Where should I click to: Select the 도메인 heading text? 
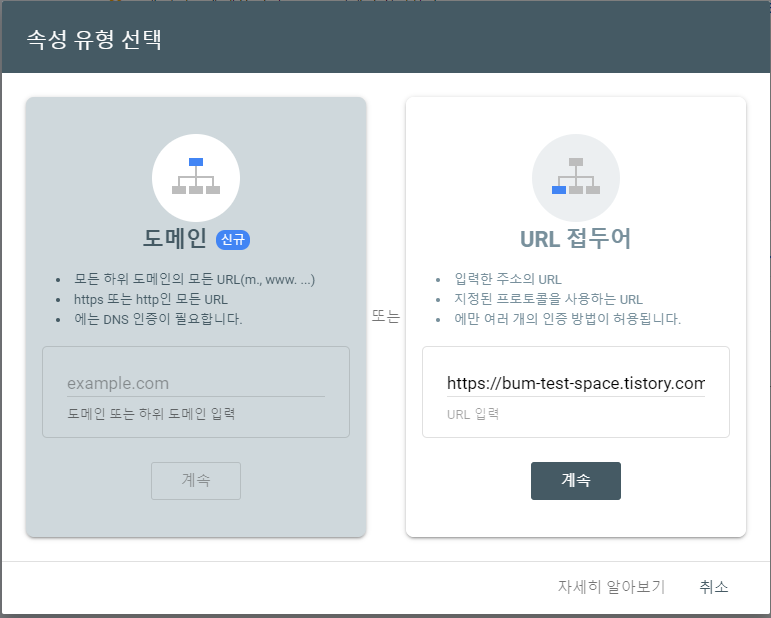pyautogui.click(x=175, y=238)
